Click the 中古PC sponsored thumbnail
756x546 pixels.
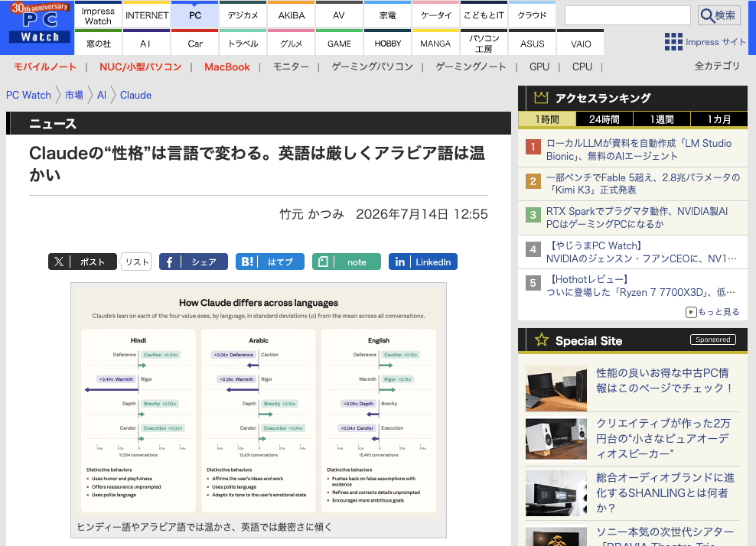tap(556, 388)
